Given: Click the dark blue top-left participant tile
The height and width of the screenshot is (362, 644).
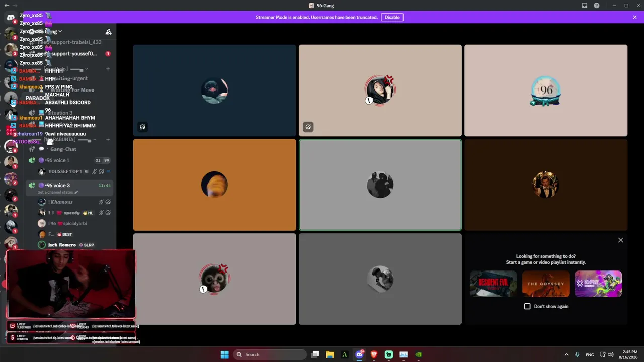Looking at the screenshot, I should tap(215, 90).
